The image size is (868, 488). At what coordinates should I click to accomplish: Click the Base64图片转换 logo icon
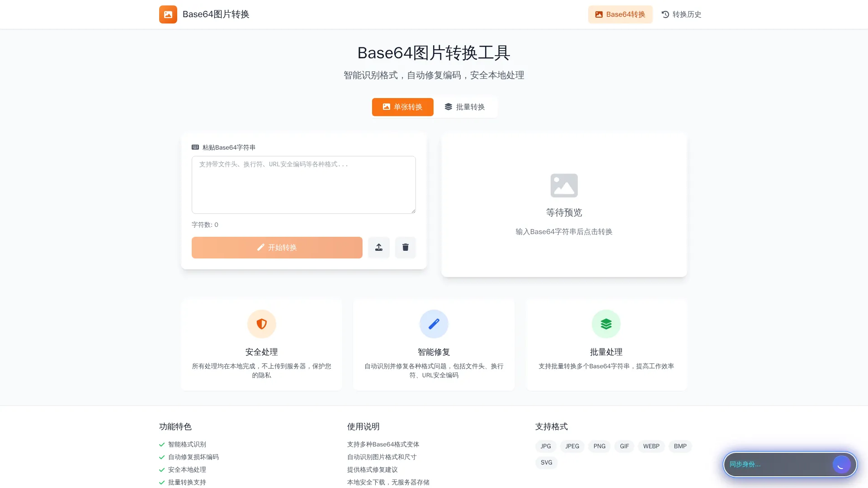click(x=168, y=14)
